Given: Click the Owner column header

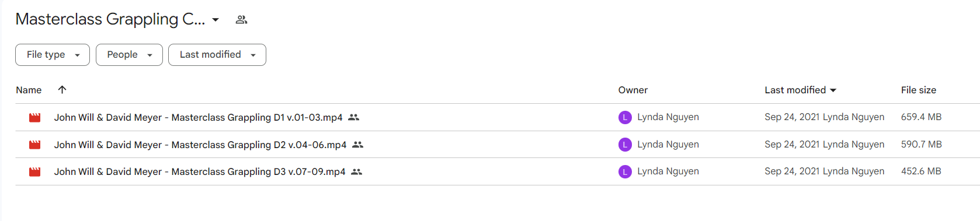Looking at the screenshot, I should (633, 90).
